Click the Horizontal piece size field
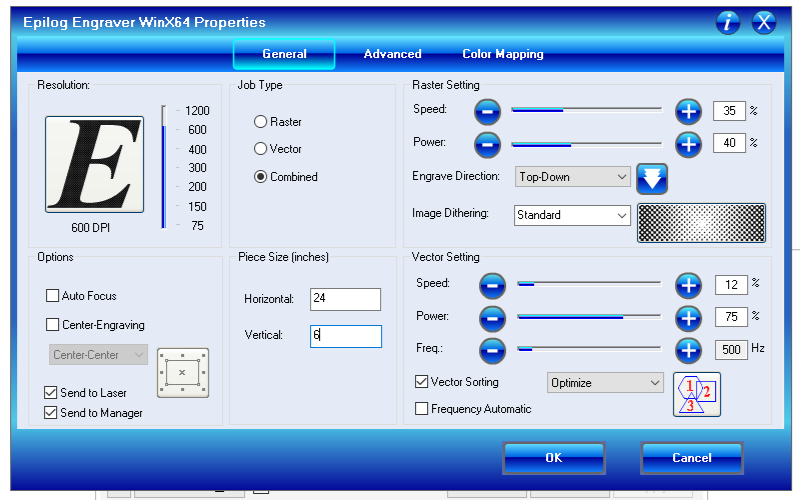 pos(345,299)
